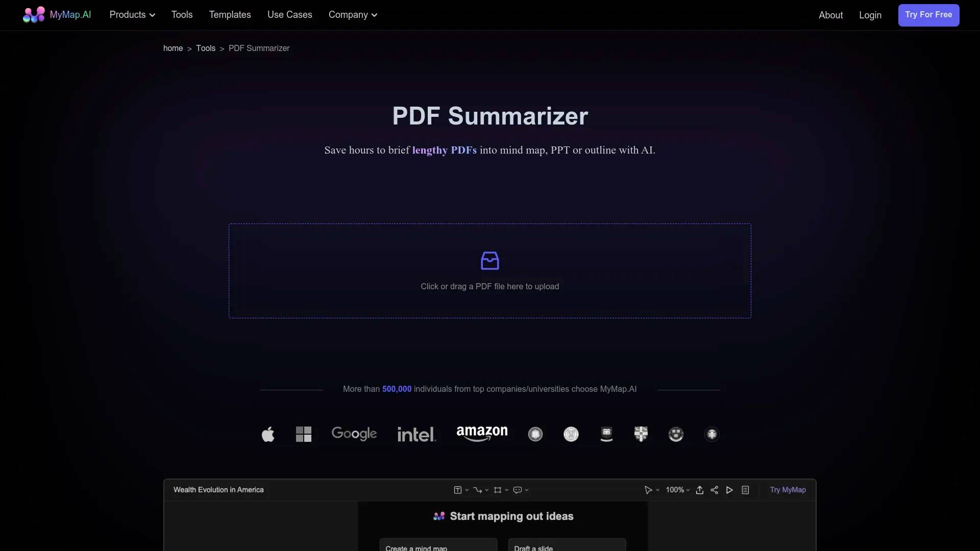Click the notes/document icon in toolbar

click(x=745, y=489)
